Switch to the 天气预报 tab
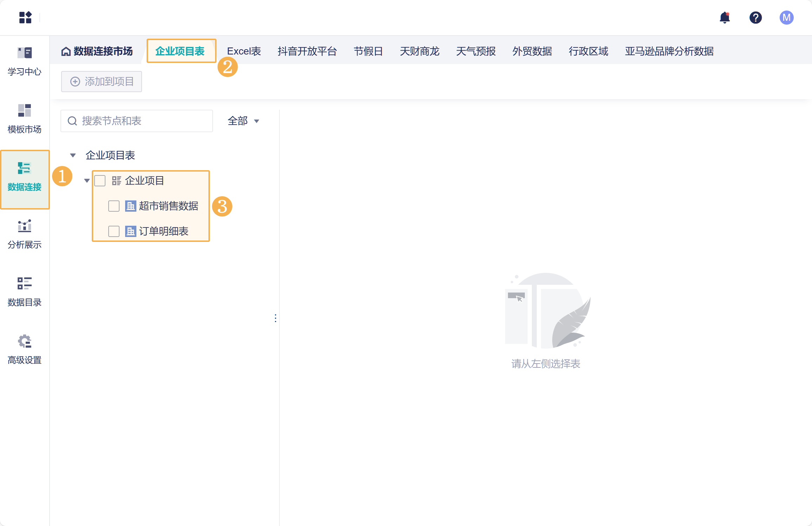This screenshot has height=526, width=812. click(476, 51)
